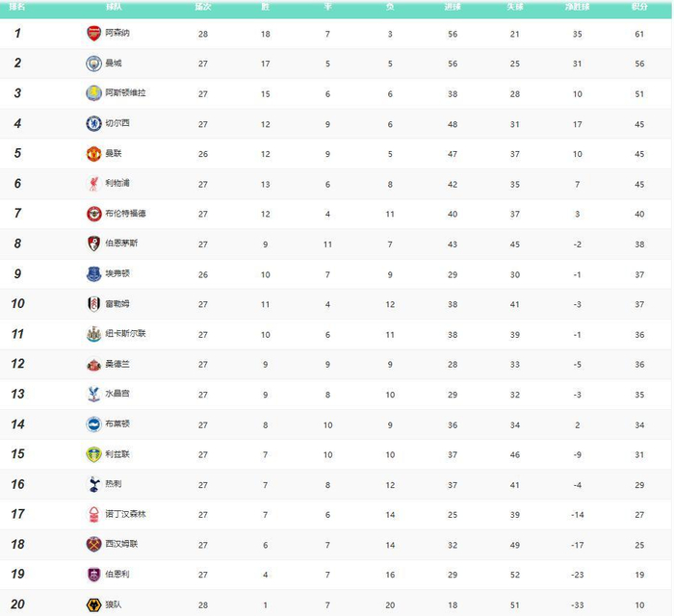Screen dimensions: 674x616
Task: Click the Wolves club badge
Action: click(93, 604)
